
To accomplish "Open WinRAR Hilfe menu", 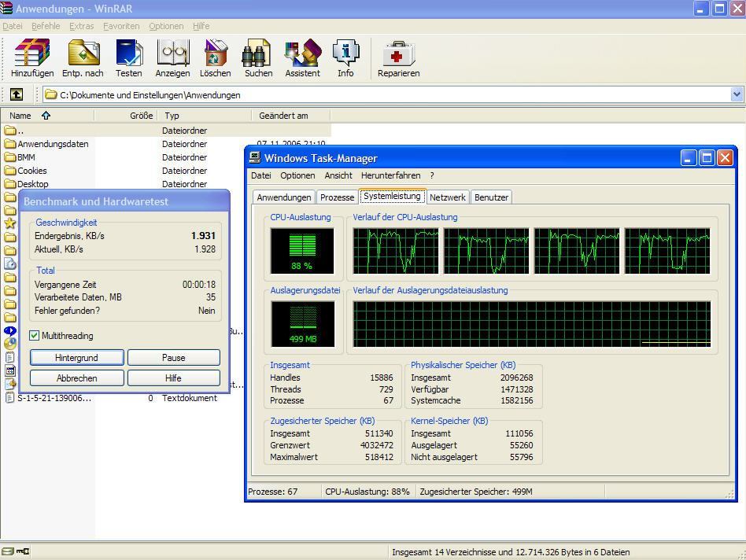I will tap(201, 26).
